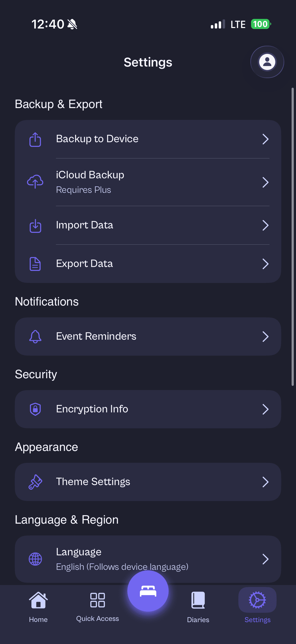Screen dimensions: 296x644
Task: Click the vertical scrollbar on the right
Action: tap(293, 237)
